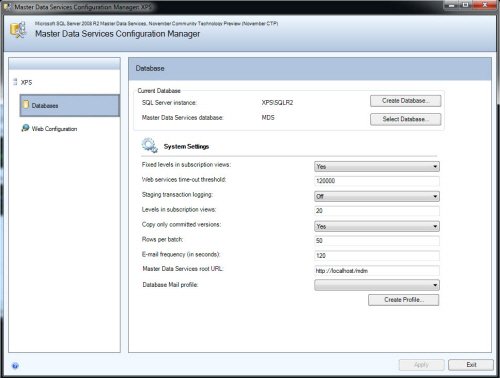This screenshot has width=500, height=378.
Task: Minimize the Configuration Manager window
Action: pyautogui.click(x=452, y=5)
